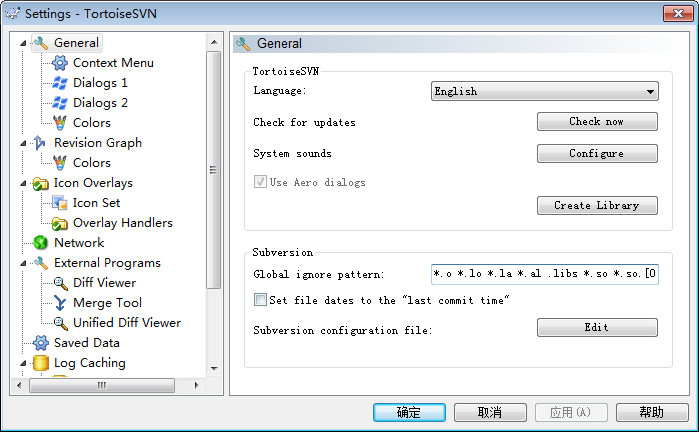Click Colors icon under General
Screen dimensions: 699x432
pyautogui.click(x=60, y=123)
